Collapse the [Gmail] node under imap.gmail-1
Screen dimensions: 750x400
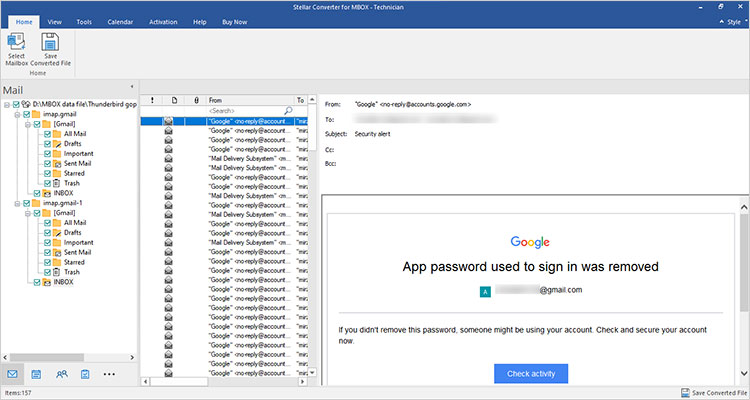(x=28, y=213)
